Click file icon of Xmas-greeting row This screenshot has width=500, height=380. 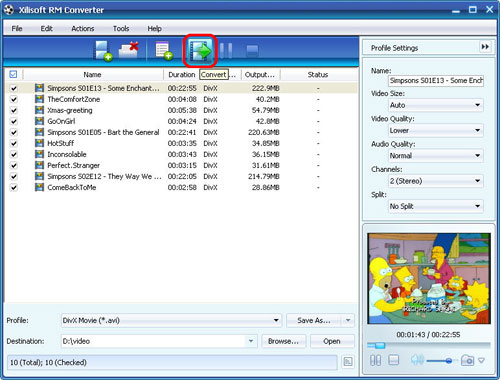(x=39, y=110)
